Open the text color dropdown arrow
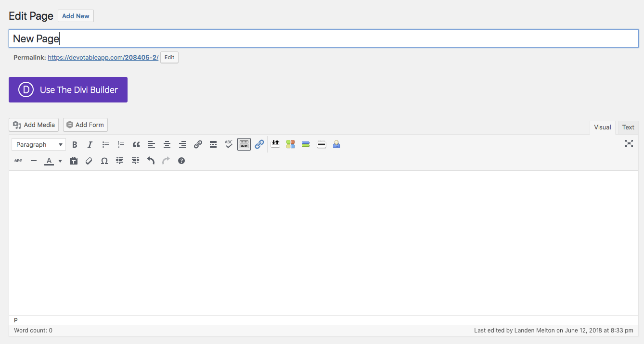 [60, 161]
